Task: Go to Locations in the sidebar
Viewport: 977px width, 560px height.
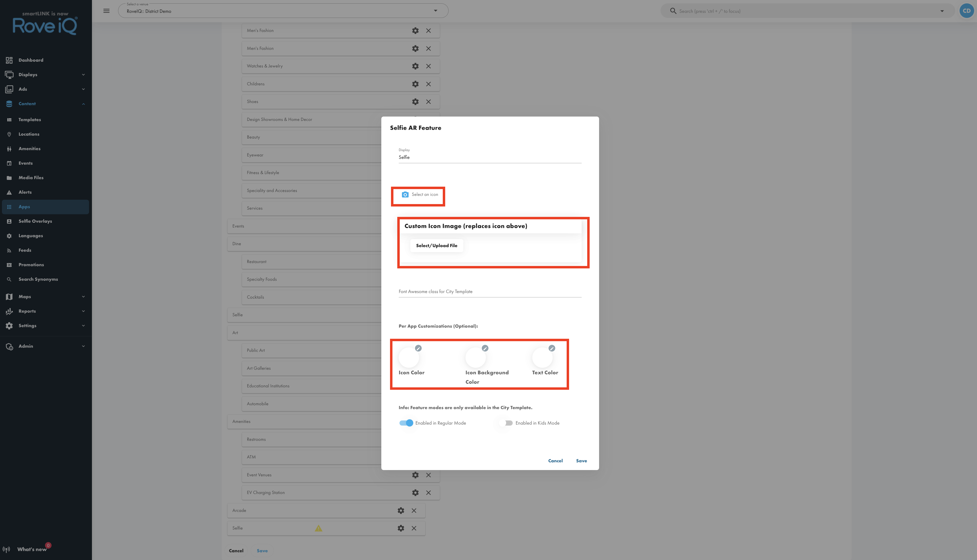Action: [x=45, y=134]
